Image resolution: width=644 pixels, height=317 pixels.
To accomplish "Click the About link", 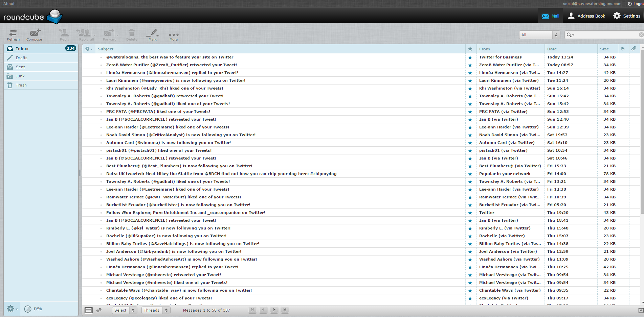I will [x=9, y=4].
